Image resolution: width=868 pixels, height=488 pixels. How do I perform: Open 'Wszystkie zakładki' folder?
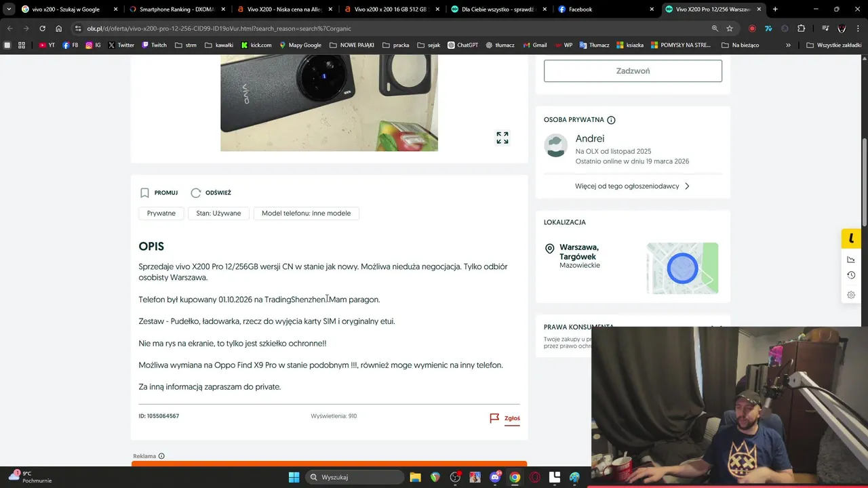(x=834, y=45)
